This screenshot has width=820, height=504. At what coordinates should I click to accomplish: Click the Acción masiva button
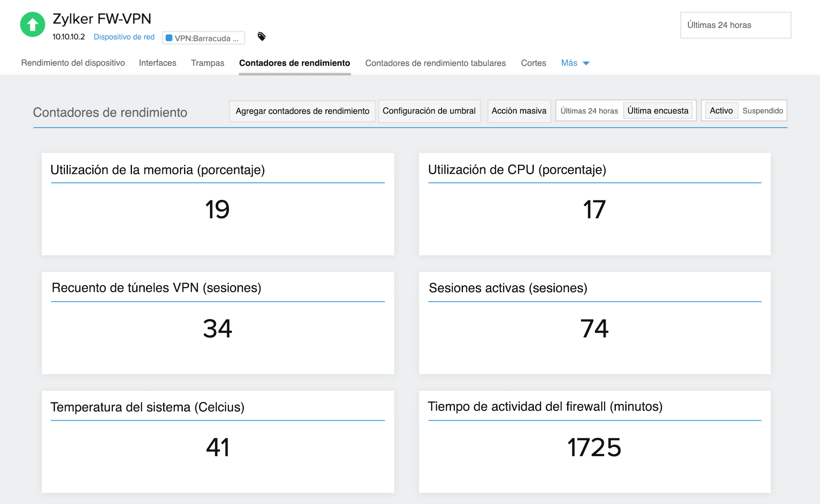[x=519, y=111]
